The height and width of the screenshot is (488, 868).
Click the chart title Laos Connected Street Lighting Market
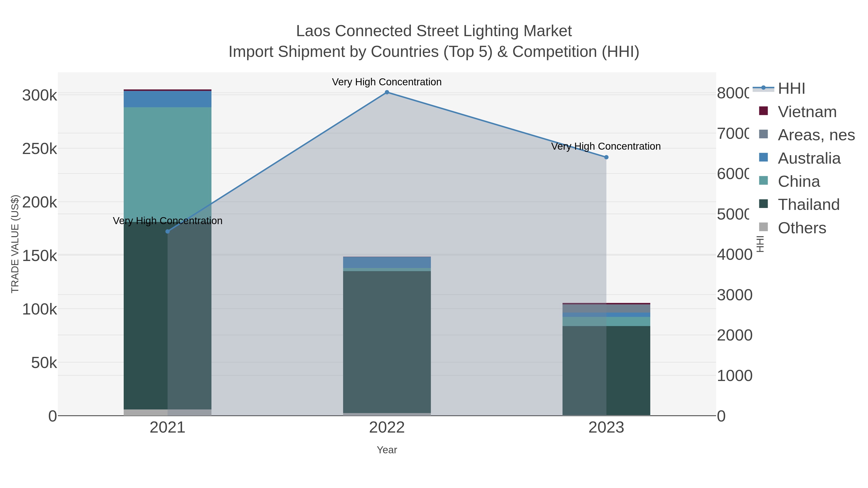(434, 31)
